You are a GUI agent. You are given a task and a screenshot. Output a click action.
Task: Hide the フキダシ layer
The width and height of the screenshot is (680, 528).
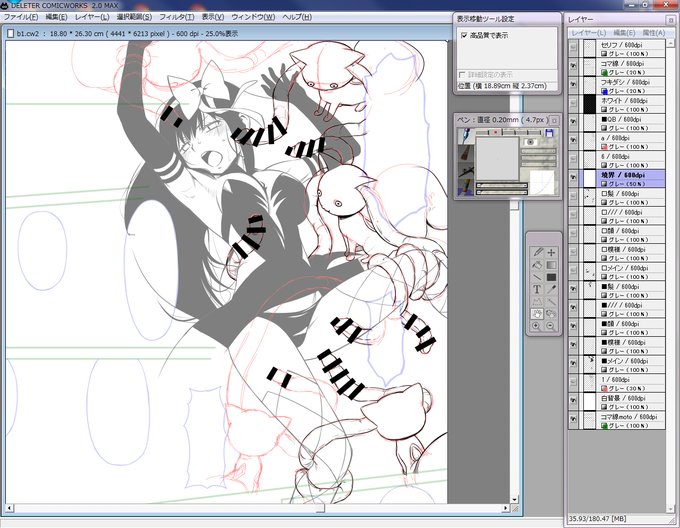573,86
